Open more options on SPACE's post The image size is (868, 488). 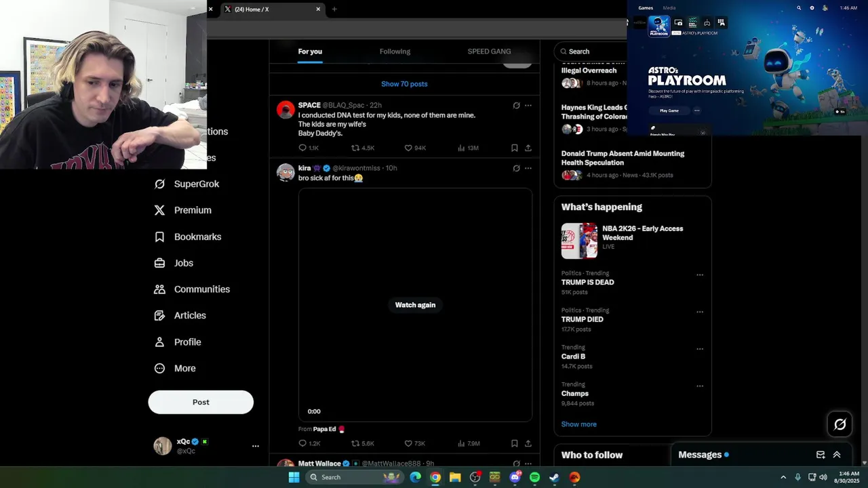pos(528,106)
